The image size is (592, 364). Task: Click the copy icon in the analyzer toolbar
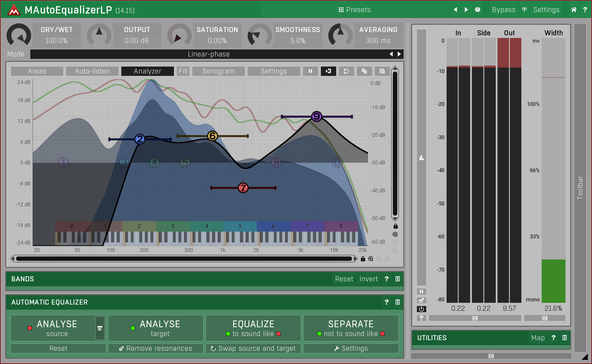click(364, 71)
